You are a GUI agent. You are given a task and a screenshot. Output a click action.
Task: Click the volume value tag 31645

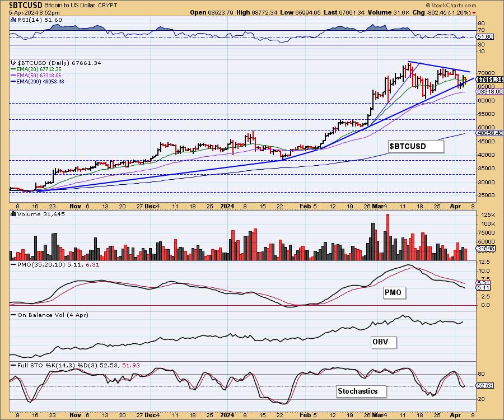(486, 249)
